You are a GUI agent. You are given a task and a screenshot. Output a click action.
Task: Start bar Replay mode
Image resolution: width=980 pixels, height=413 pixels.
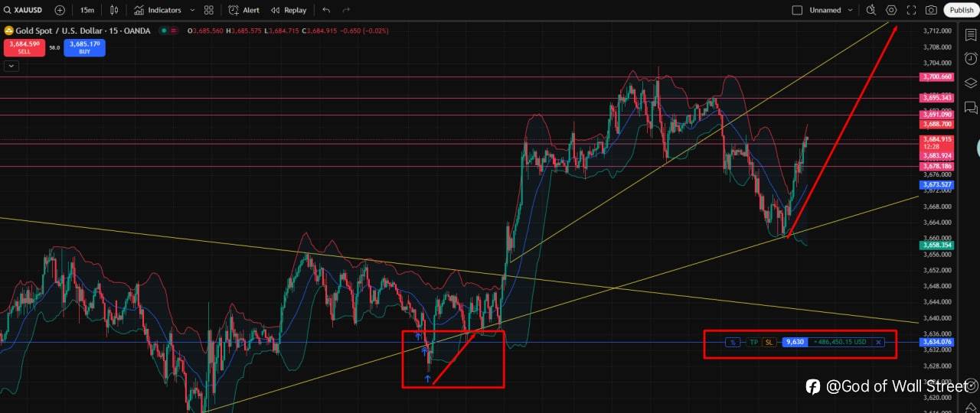[x=289, y=10]
